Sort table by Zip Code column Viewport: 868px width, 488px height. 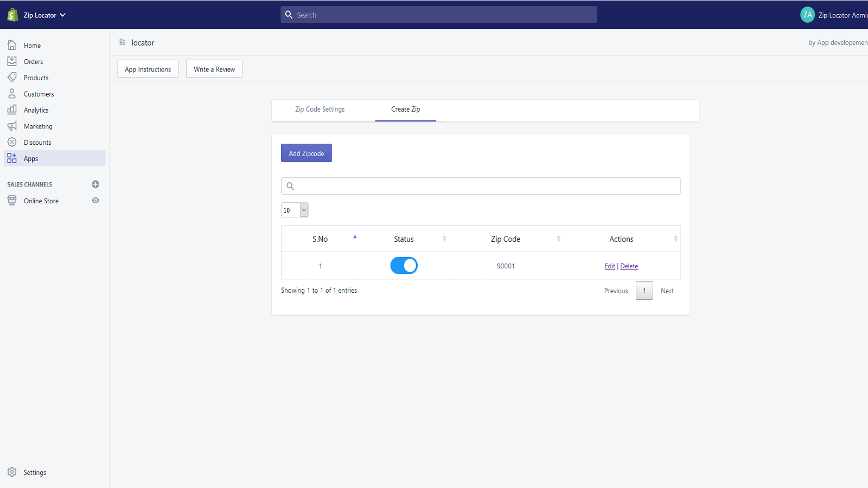tap(506, 239)
